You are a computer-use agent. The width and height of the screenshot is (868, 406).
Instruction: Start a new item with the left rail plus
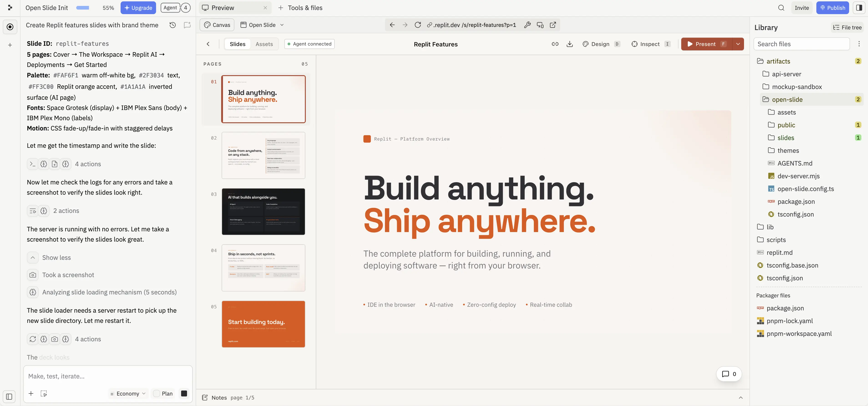coord(10,45)
